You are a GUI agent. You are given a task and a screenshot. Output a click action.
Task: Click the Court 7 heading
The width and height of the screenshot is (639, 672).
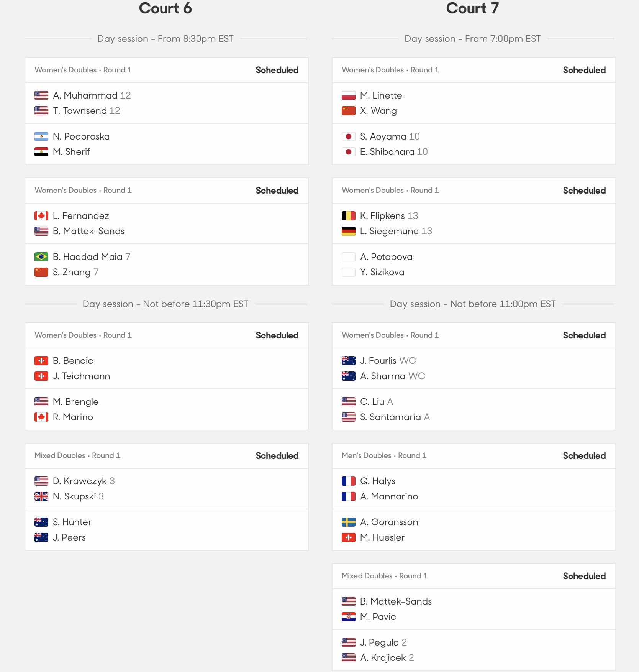click(x=472, y=8)
